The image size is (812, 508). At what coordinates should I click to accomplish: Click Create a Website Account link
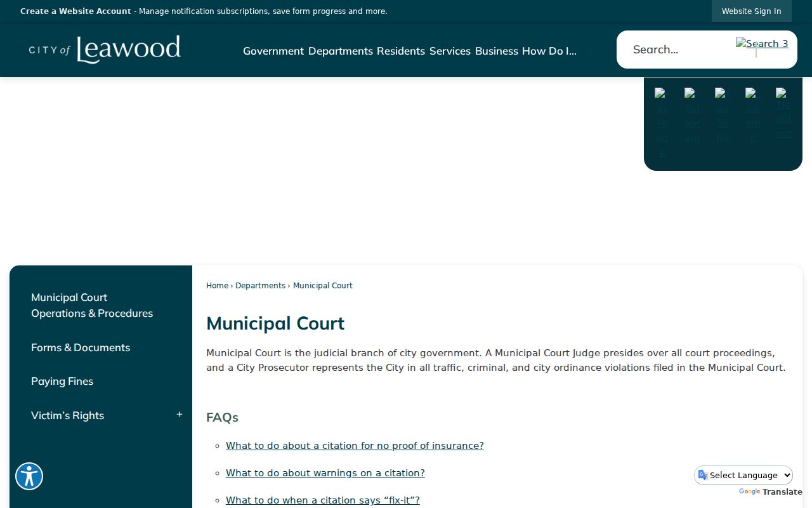point(75,11)
